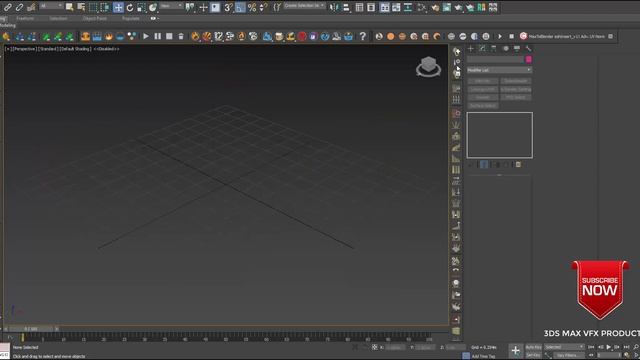
Task: Click the Default Shading viewport label
Action: point(76,49)
